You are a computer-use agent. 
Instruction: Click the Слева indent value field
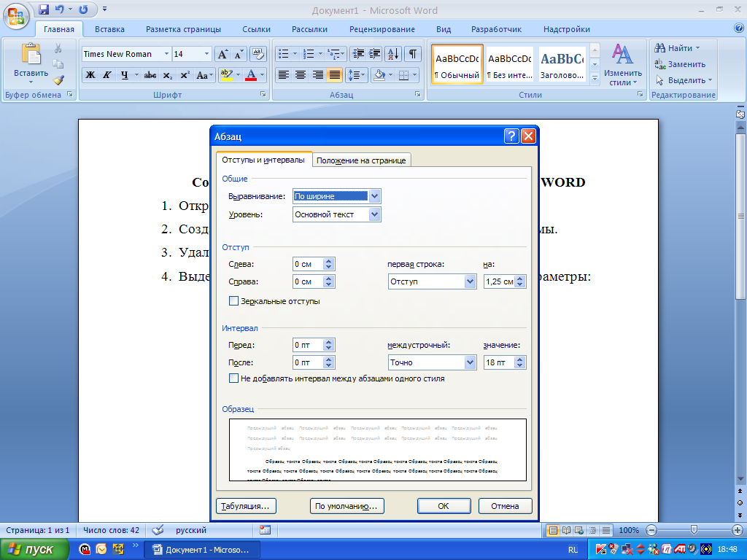308,264
